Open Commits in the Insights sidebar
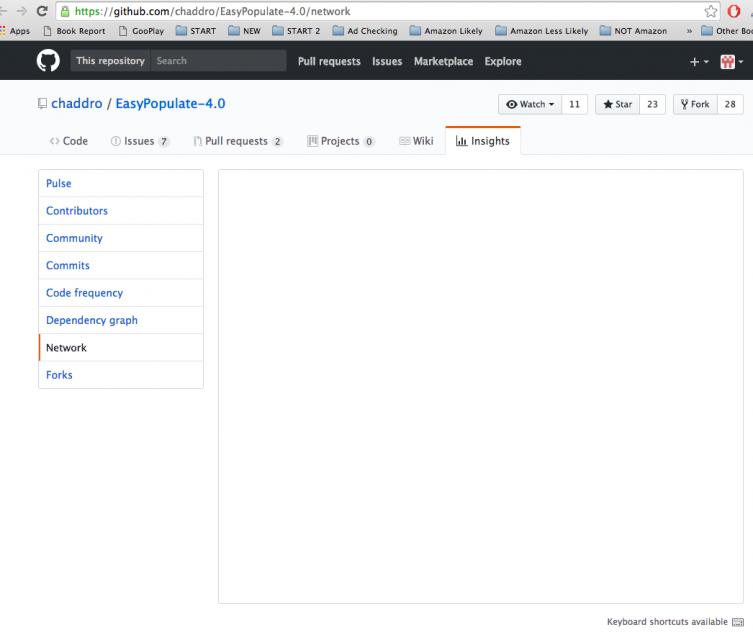This screenshot has width=753, height=640. pyautogui.click(x=121, y=266)
